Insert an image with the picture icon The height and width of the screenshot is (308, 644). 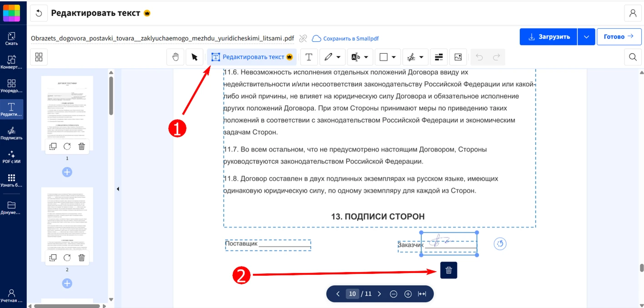(x=458, y=57)
